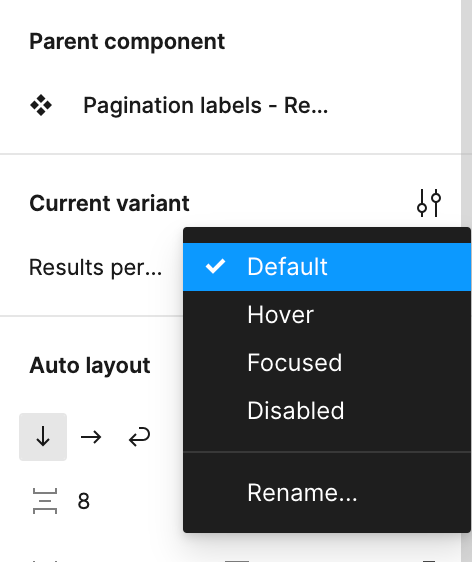Choose Rename... in the dropdown menu
Screen dimensions: 472x562
coord(327,492)
